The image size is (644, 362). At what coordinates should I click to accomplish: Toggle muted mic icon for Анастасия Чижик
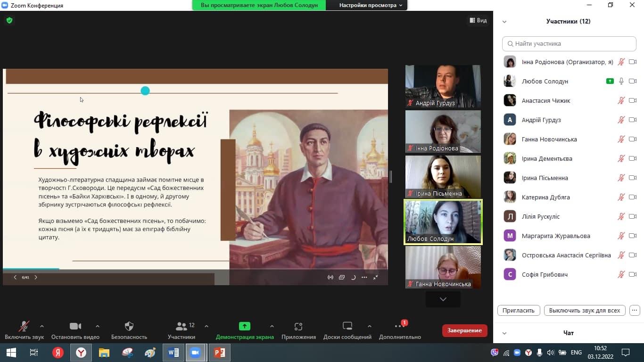(x=621, y=100)
